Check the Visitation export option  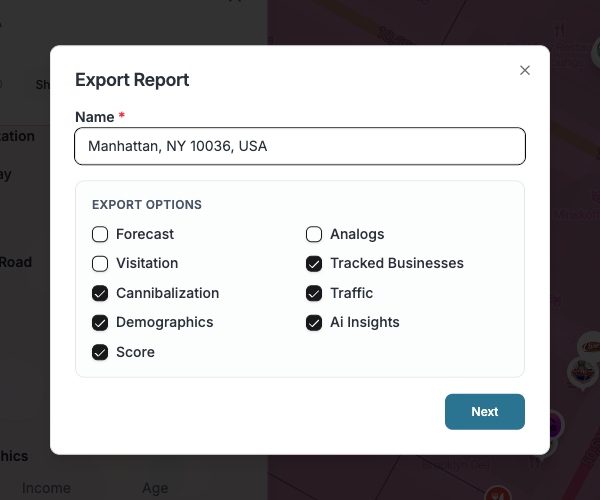pos(100,264)
